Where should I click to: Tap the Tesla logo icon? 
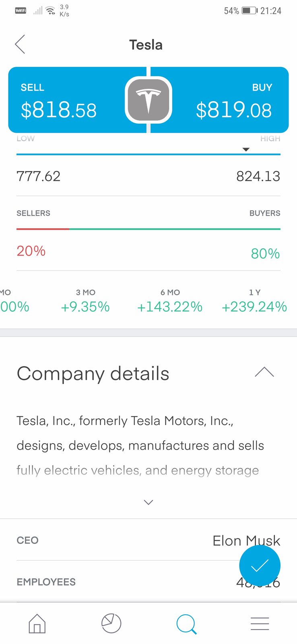coord(148,100)
